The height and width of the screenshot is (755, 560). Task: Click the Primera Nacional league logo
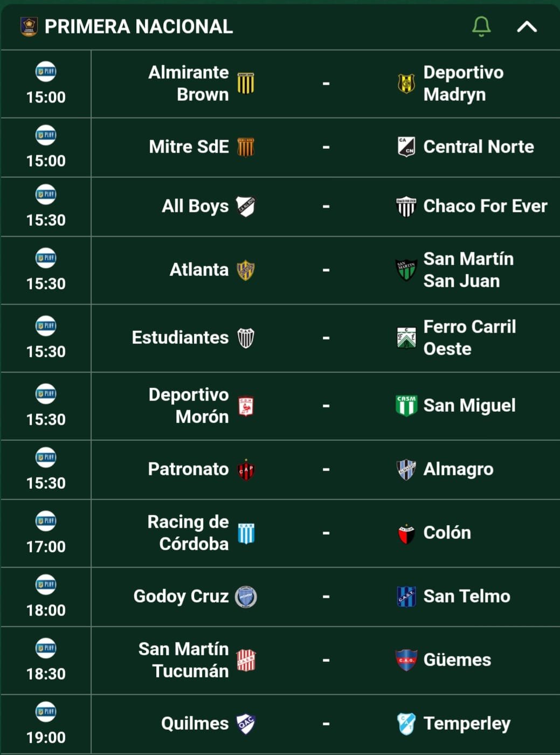pyautogui.click(x=29, y=26)
